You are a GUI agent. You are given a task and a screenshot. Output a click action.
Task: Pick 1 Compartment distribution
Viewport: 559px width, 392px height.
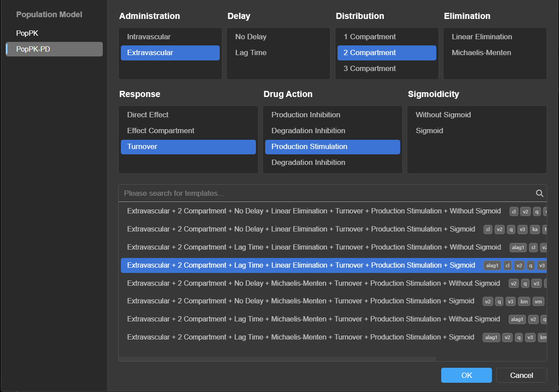tap(387, 37)
